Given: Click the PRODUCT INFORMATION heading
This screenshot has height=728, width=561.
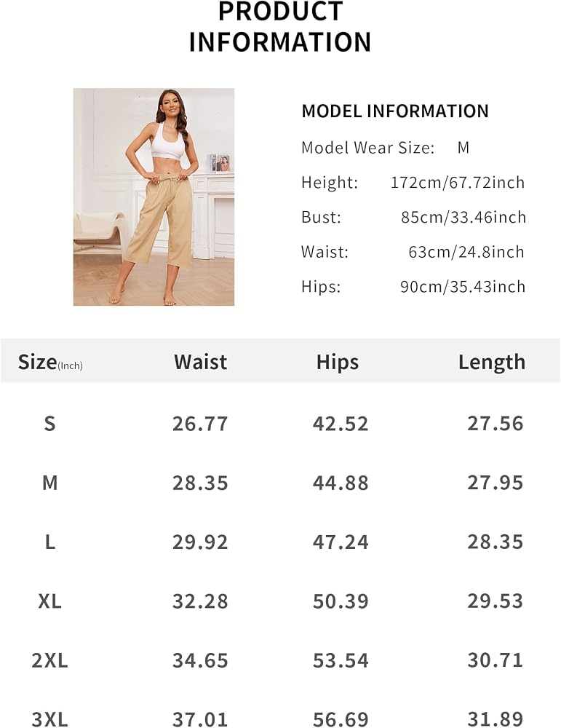Looking at the screenshot, I should tap(280, 26).
